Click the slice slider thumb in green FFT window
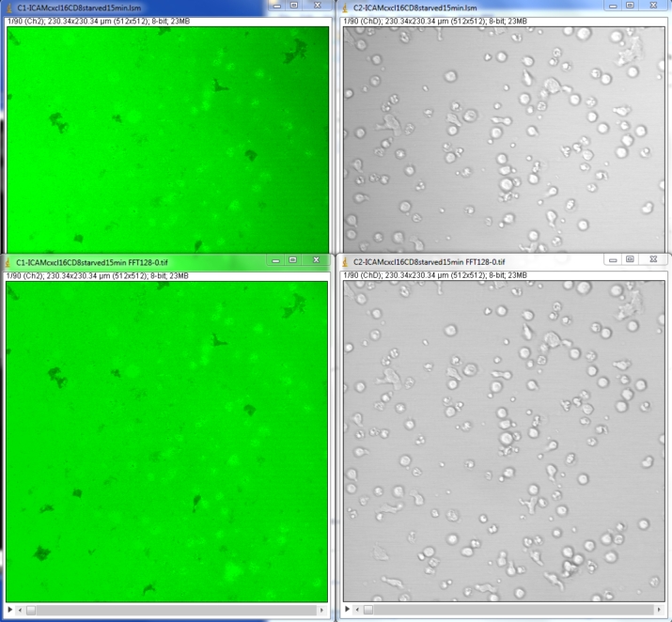The image size is (672, 622). pyautogui.click(x=31, y=610)
